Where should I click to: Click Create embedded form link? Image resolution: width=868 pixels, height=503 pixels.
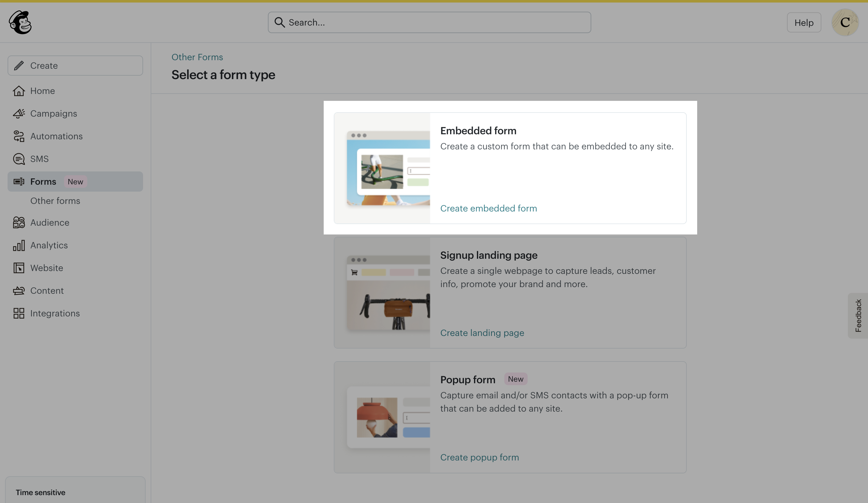489,208
